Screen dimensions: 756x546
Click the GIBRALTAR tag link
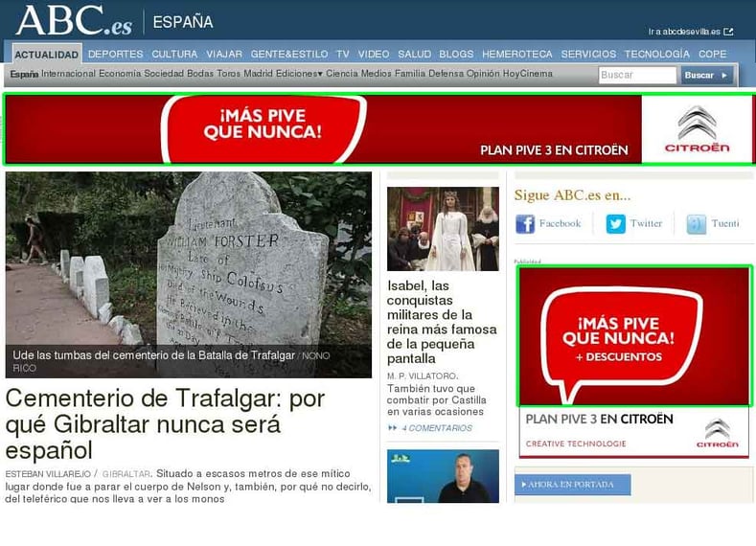click(126, 474)
